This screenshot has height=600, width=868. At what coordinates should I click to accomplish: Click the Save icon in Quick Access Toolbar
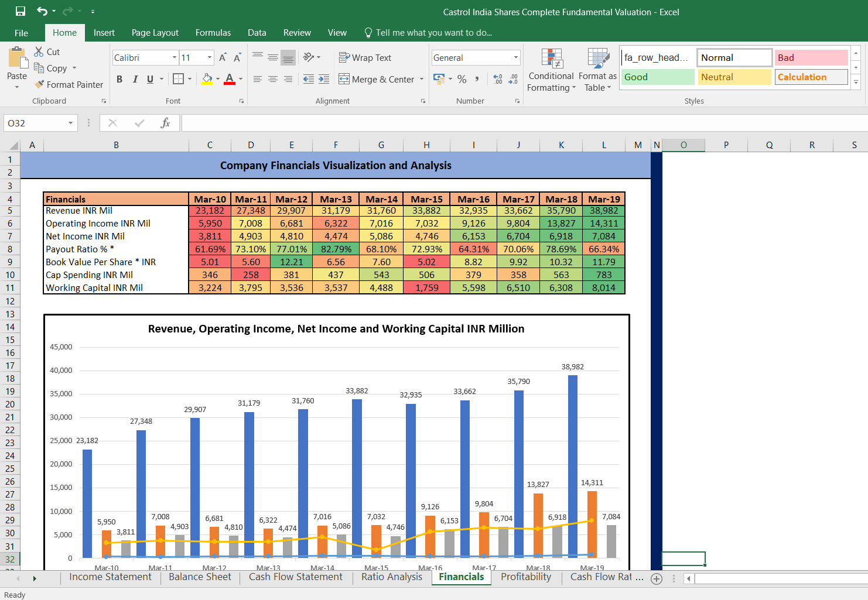pyautogui.click(x=20, y=11)
